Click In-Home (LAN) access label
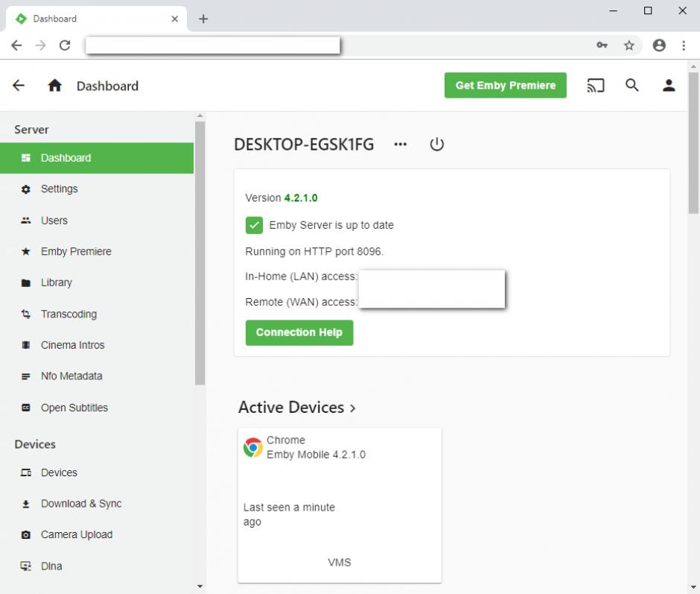700x594 pixels. tap(302, 277)
